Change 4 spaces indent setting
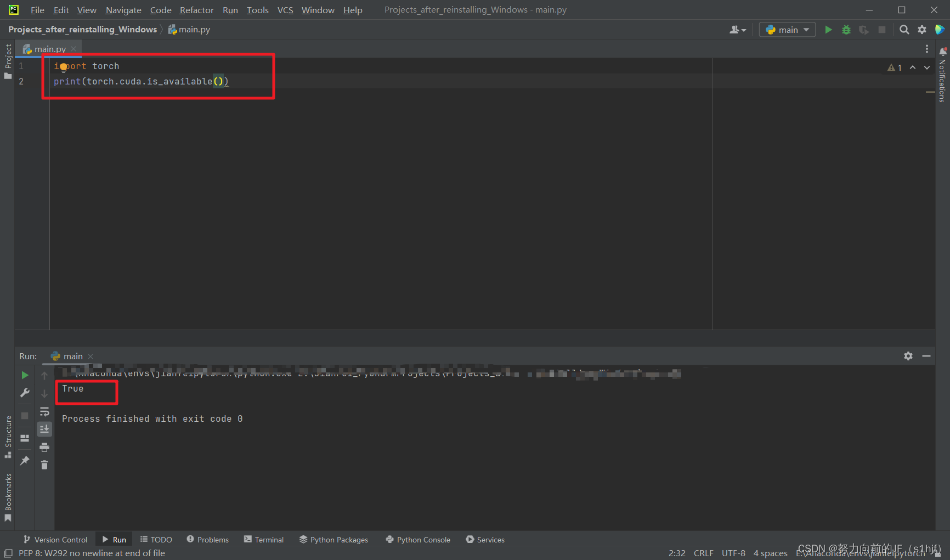Image resolution: width=950 pixels, height=560 pixels. [x=770, y=553]
